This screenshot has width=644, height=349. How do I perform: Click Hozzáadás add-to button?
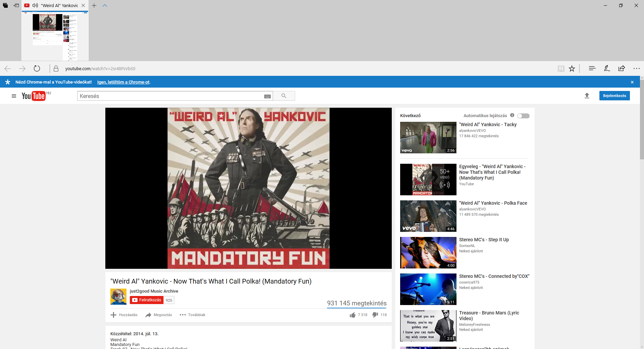[124, 315]
